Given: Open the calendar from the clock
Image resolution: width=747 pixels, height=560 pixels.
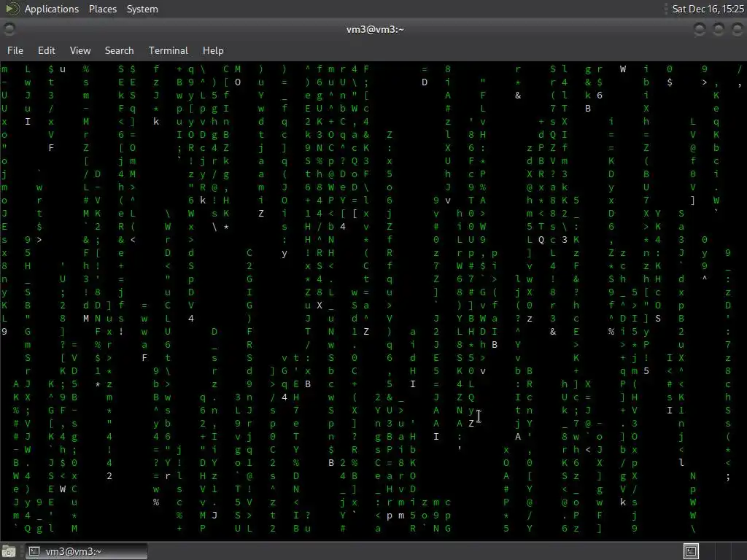Looking at the screenshot, I should click(x=708, y=9).
